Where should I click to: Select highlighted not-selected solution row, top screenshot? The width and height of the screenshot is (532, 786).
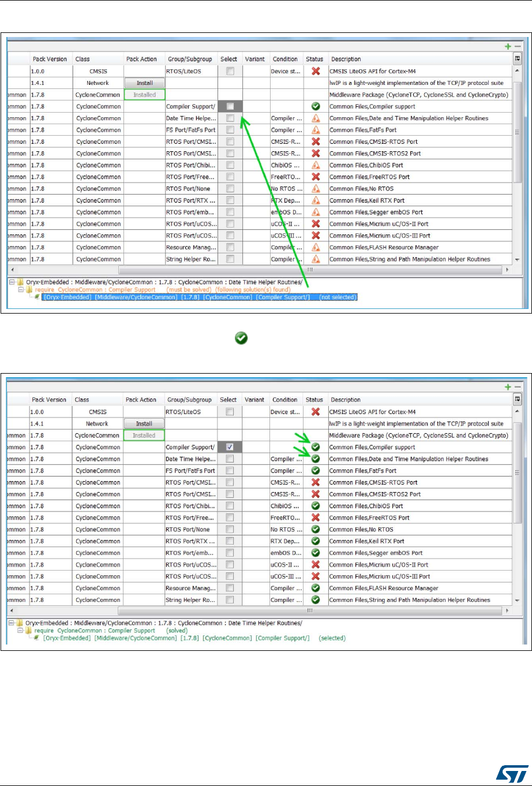tap(200, 297)
